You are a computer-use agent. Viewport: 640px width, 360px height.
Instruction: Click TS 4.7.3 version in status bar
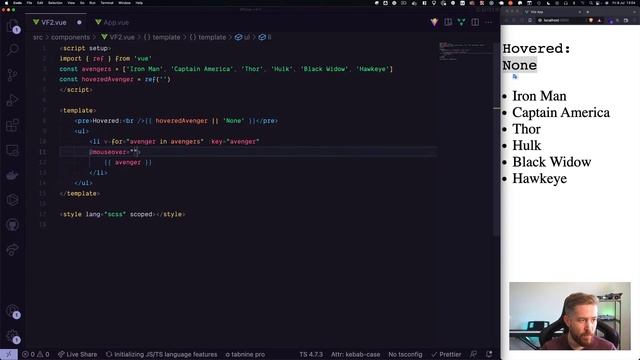311,354
